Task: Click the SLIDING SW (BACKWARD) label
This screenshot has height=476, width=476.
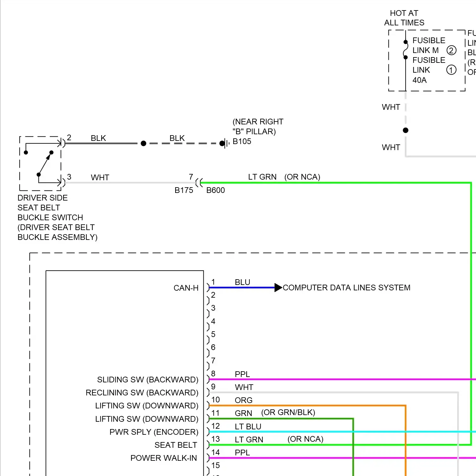Action: coord(148,380)
